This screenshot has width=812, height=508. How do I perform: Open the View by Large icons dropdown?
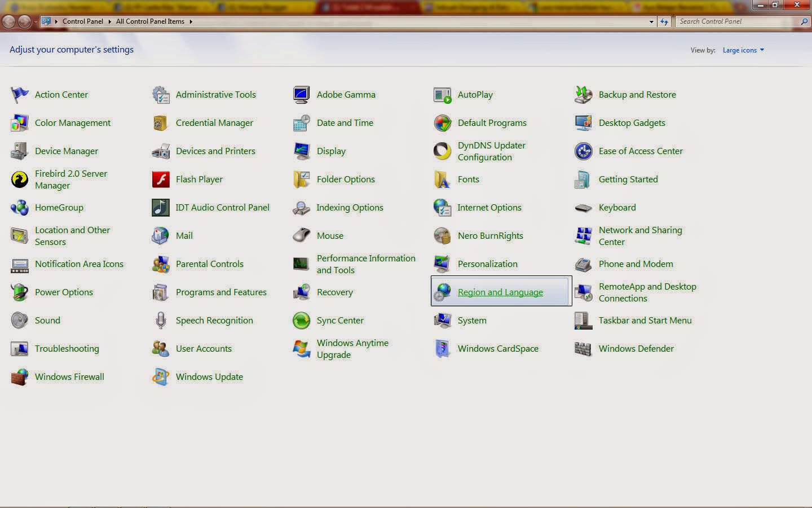point(743,50)
